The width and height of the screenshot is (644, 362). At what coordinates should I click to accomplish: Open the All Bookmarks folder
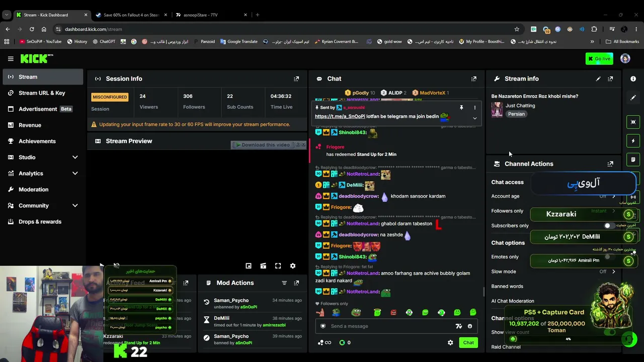point(622,42)
